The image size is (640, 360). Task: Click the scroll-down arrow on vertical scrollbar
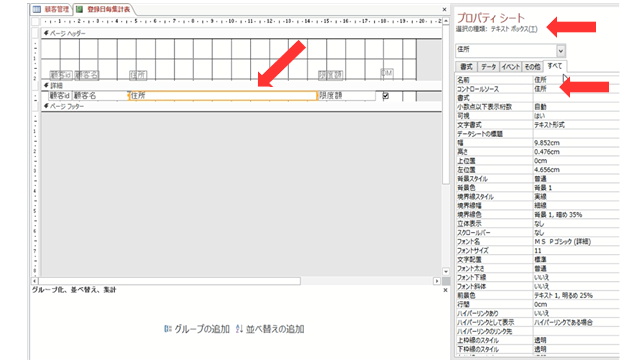(x=445, y=272)
